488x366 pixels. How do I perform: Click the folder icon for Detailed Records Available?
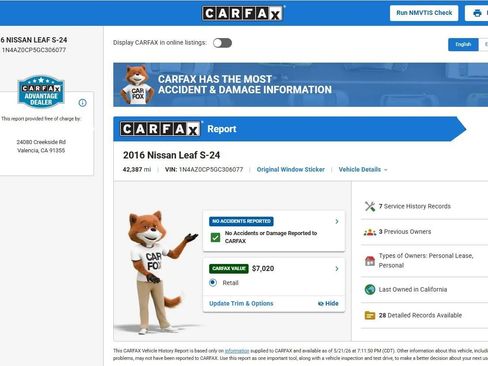tap(370, 315)
